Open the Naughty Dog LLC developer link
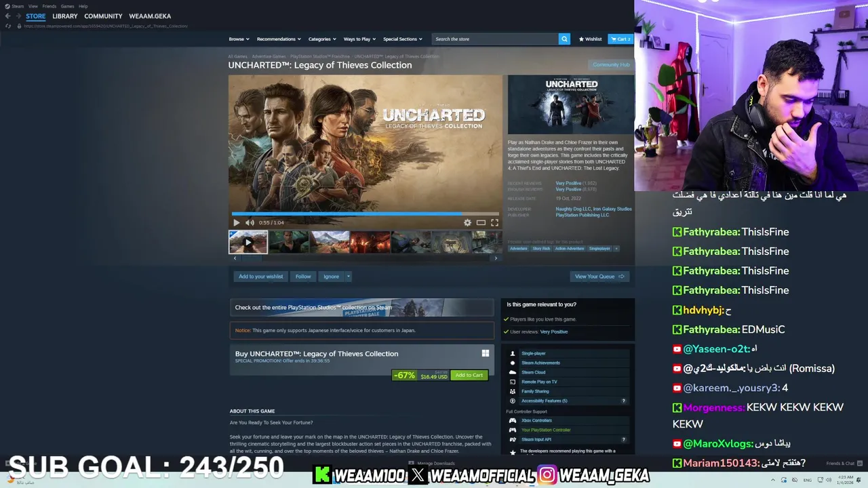The width and height of the screenshot is (868, 488). [x=573, y=209]
